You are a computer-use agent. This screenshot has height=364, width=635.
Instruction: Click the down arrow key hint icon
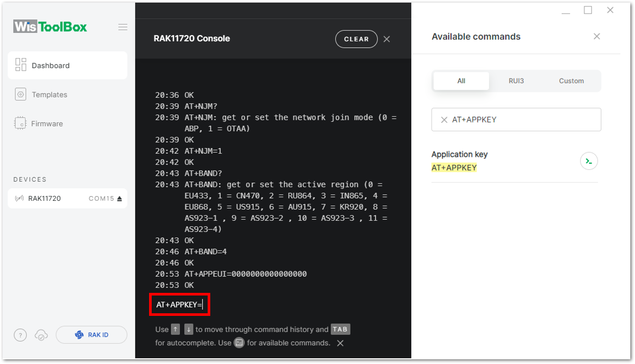coord(188,329)
